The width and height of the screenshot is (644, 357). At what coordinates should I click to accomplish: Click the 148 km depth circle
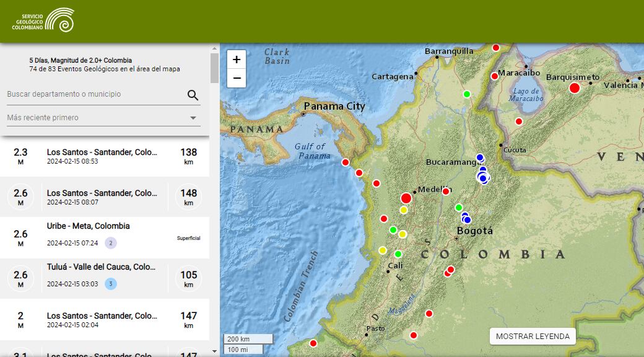click(x=188, y=197)
